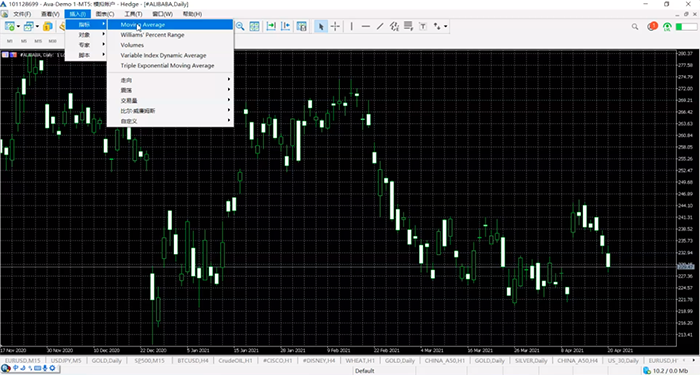
Task: Select the horizontal line drawing tool
Action: coord(366,26)
